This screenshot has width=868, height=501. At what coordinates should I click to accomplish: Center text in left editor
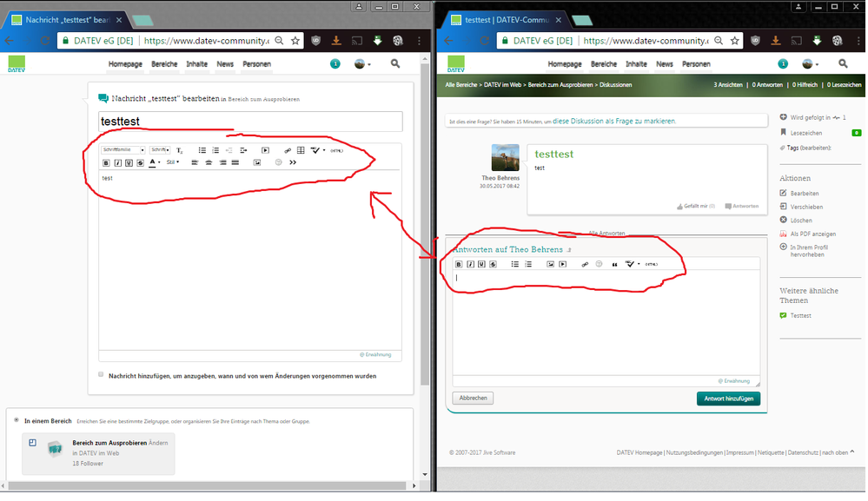(209, 162)
